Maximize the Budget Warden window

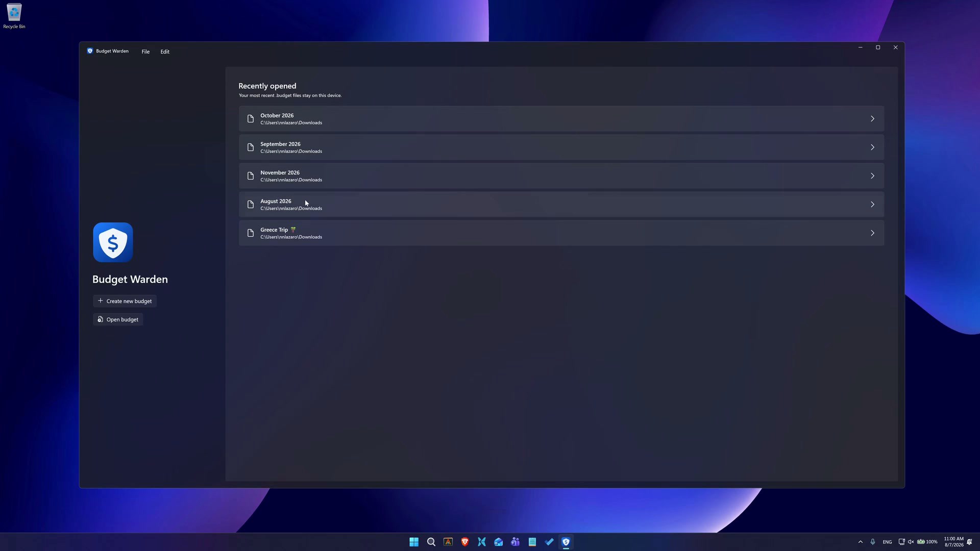click(x=878, y=47)
